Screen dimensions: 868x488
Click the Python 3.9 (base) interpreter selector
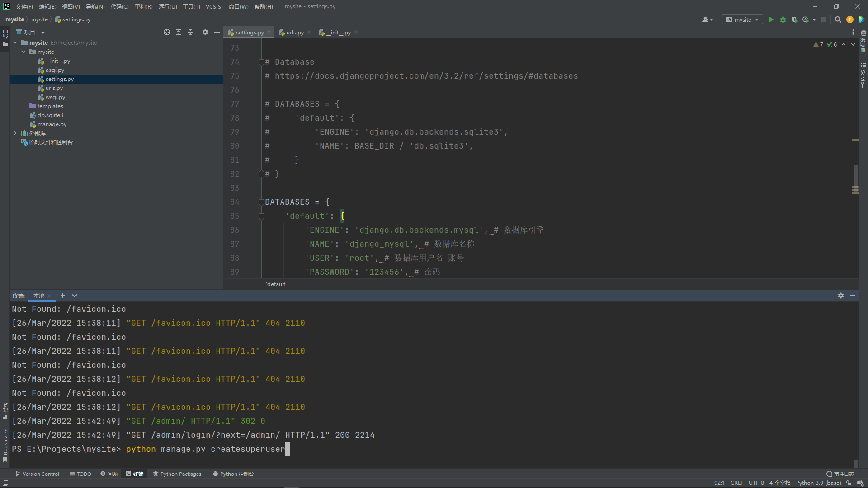point(818,483)
